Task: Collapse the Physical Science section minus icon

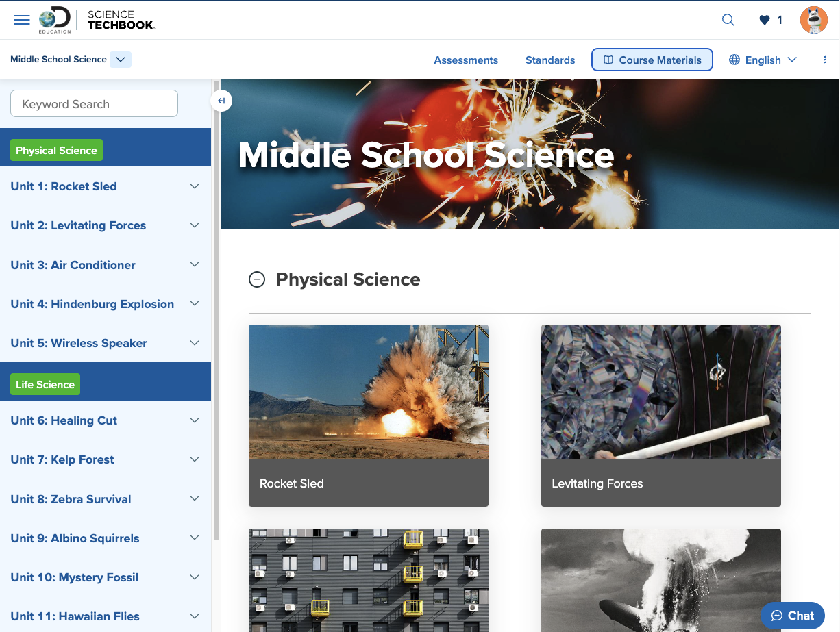Action: (257, 279)
